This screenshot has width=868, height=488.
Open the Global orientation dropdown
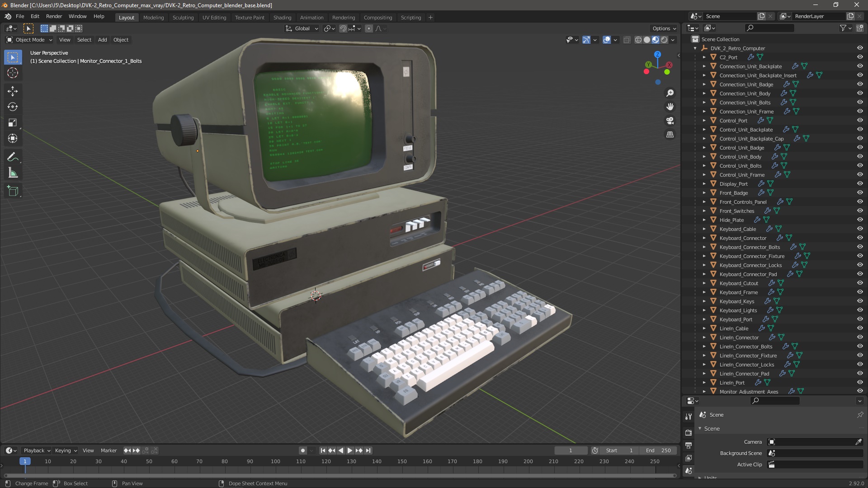pyautogui.click(x=302, y=28)
